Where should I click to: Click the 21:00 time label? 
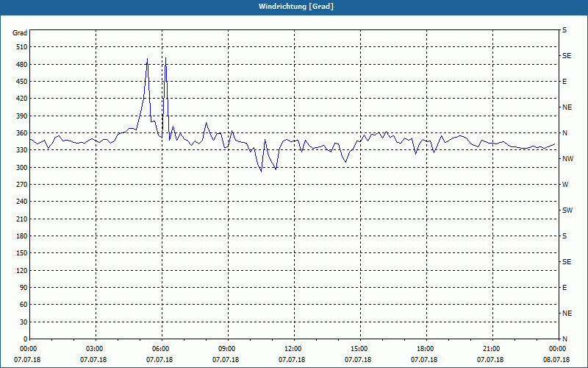pyautogui.click(x=492, y=349)
